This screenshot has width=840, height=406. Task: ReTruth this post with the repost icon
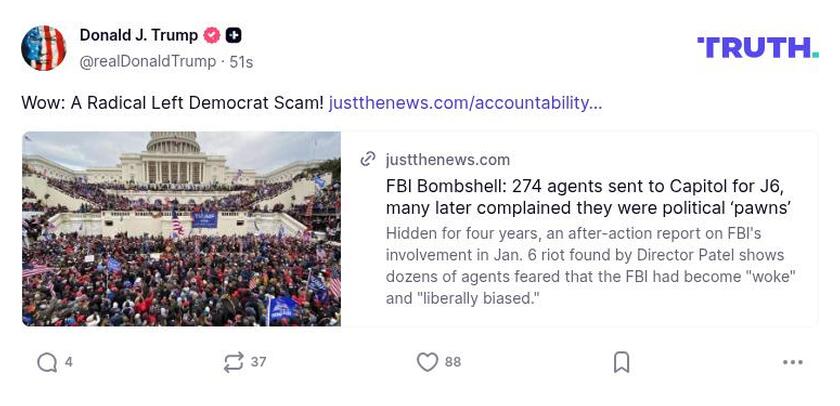(x=234, y=362)
